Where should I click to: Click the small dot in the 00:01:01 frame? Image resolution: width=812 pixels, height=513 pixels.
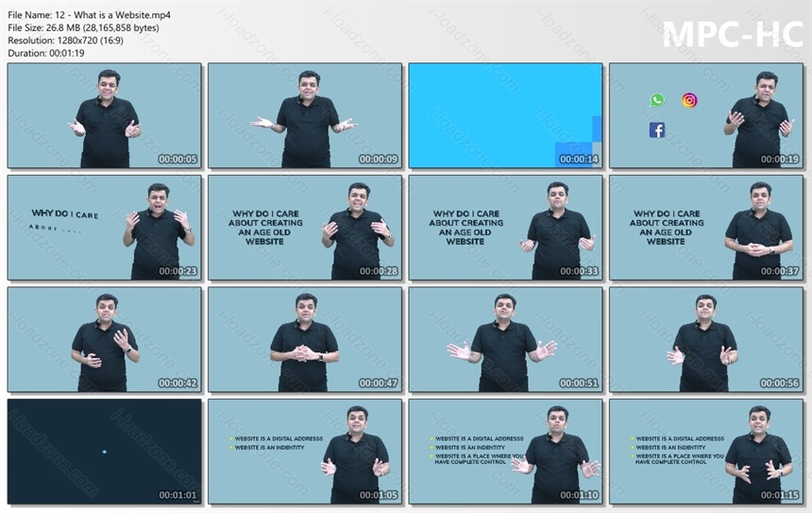(105, 452)
